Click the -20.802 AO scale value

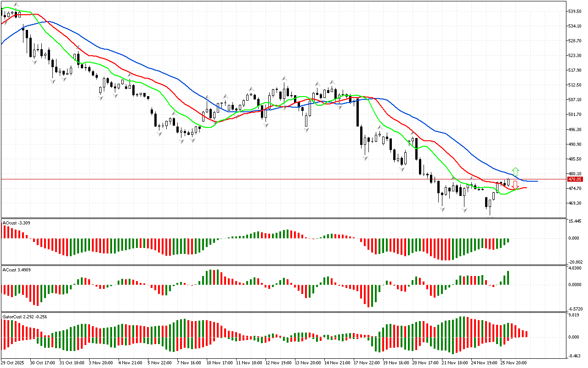click(x=576, y=262)
